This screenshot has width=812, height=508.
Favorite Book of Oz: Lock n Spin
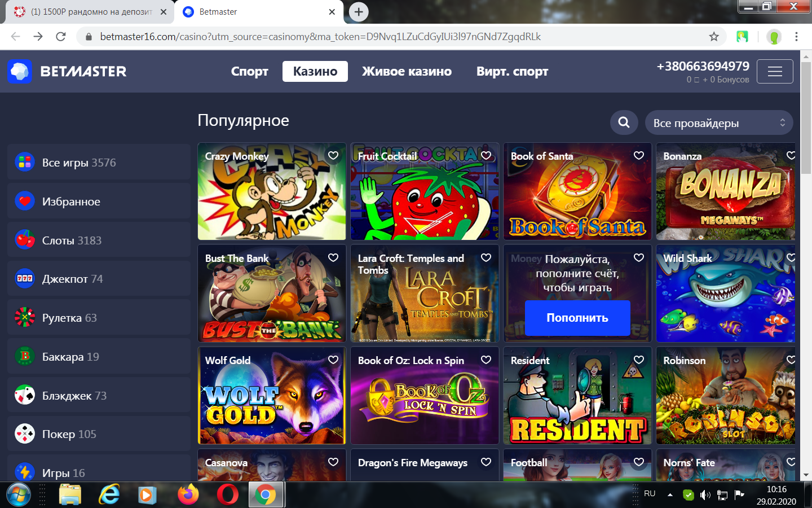[x=486, y=360]
